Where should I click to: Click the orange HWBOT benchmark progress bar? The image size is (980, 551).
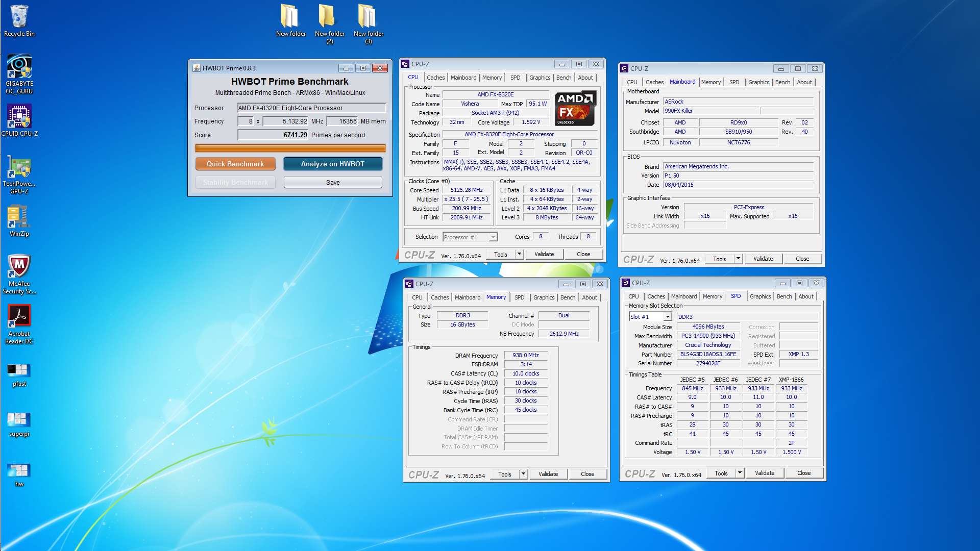tap(290, 148)
